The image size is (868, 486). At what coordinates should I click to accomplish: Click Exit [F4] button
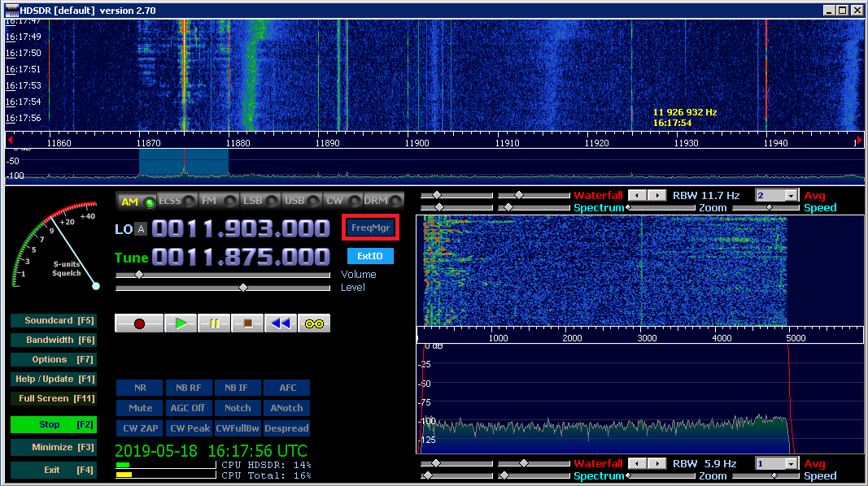click(x=54, y=470)
